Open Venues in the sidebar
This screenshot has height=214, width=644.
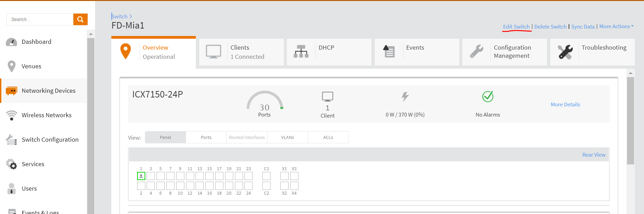pos(31,66)
